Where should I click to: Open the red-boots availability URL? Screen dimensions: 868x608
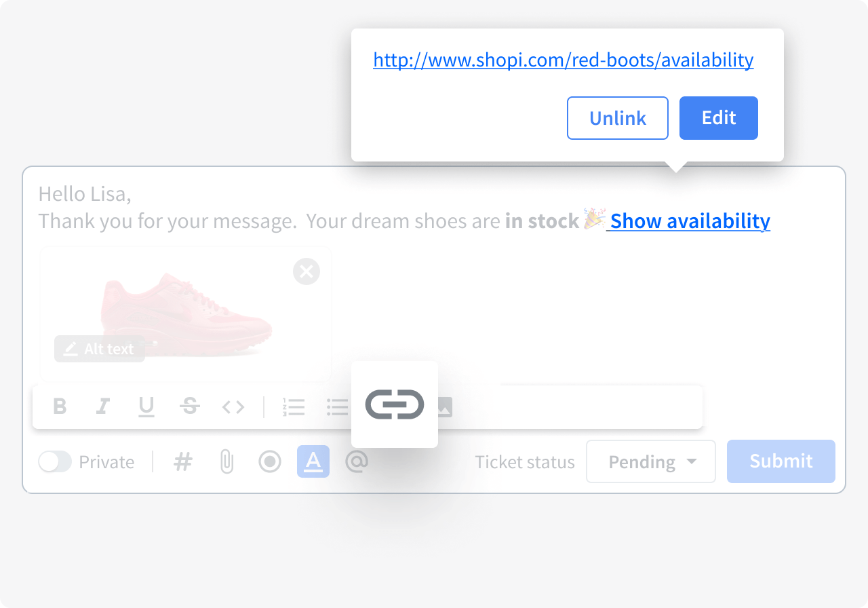pos(563,60)
